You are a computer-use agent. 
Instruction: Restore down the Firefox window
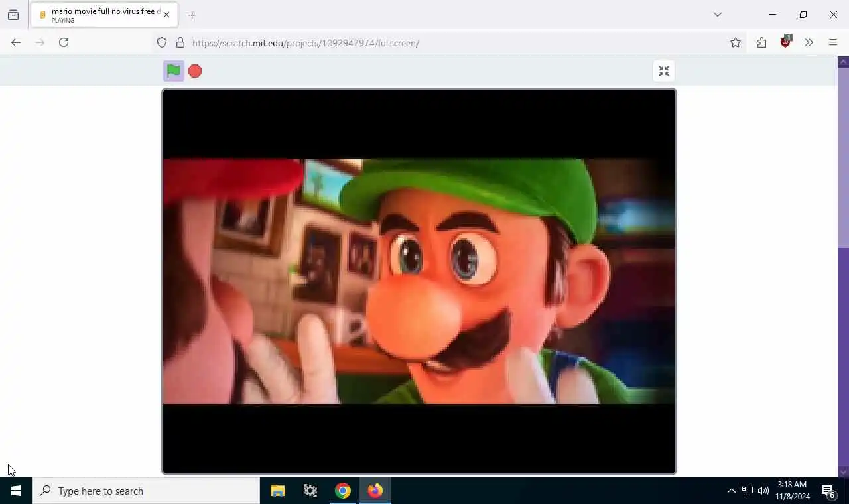tap(803, 15)
